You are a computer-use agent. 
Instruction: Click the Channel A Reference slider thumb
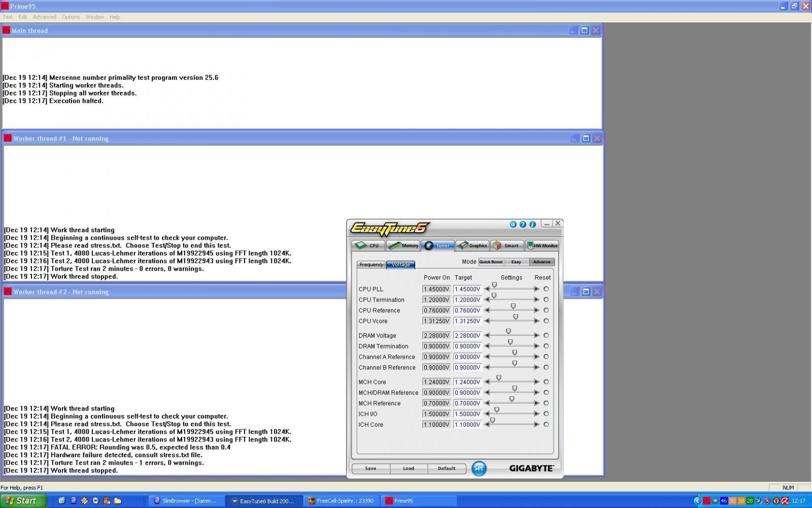click(515, 353)
